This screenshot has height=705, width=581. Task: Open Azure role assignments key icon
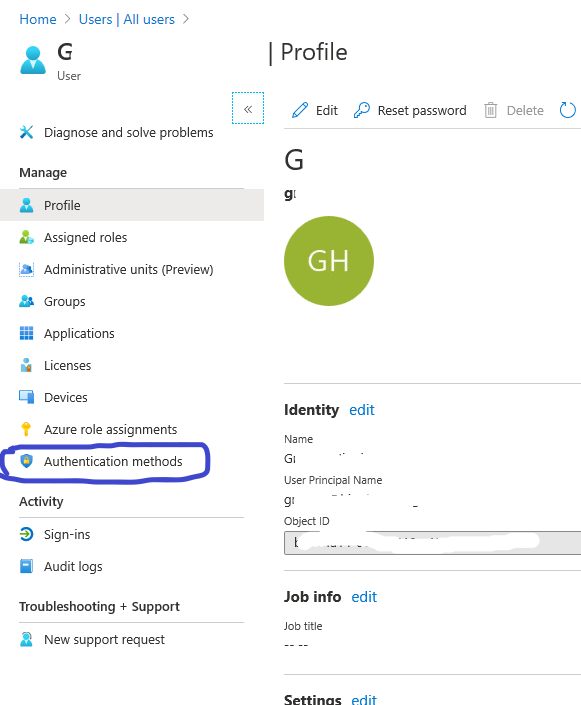coord(26,429)
